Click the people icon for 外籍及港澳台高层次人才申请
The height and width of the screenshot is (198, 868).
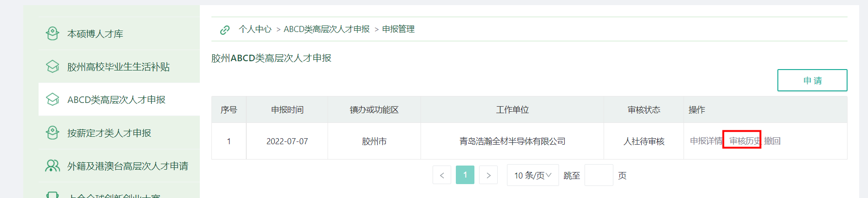(53, 166)
